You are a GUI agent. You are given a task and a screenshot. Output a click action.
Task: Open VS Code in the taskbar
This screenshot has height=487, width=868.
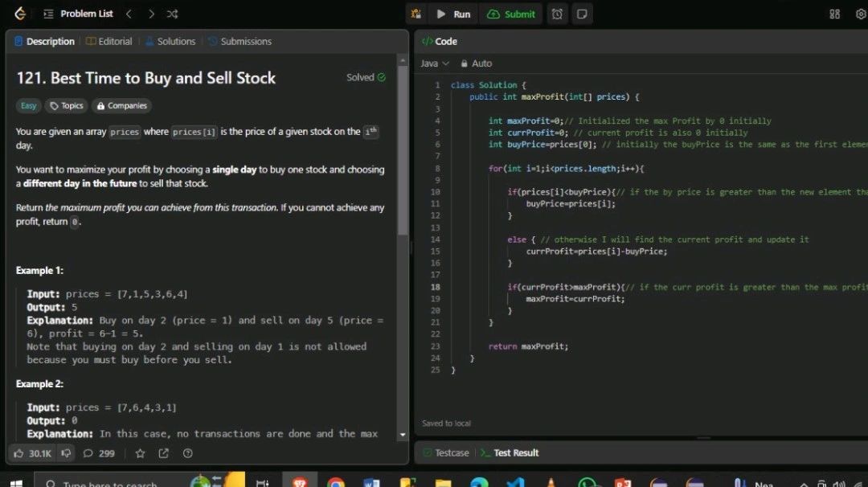[515, 482]
